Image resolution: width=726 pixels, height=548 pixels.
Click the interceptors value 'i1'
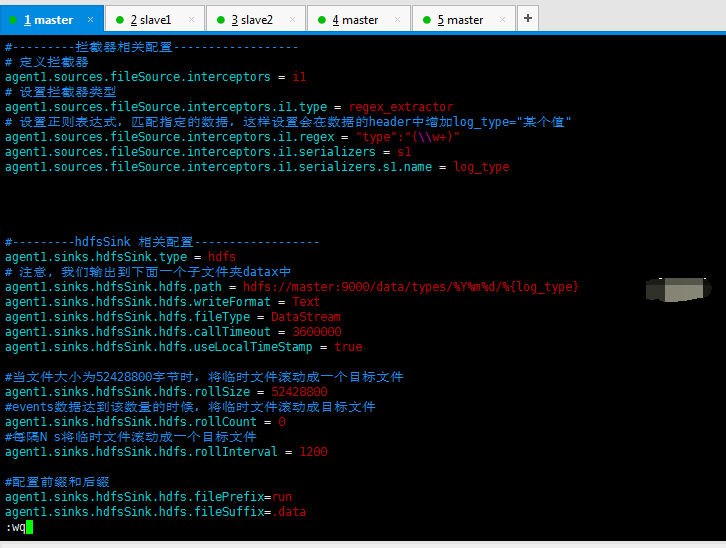(299, 77)
